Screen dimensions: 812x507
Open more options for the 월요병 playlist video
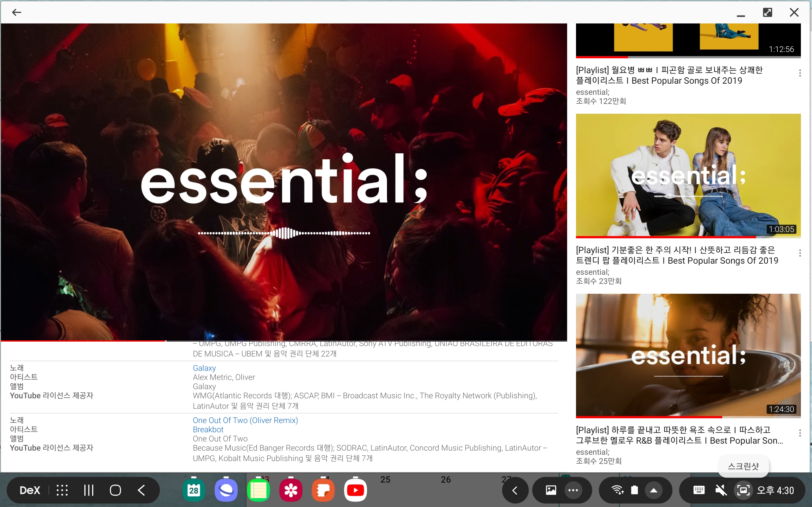[800, 73]
